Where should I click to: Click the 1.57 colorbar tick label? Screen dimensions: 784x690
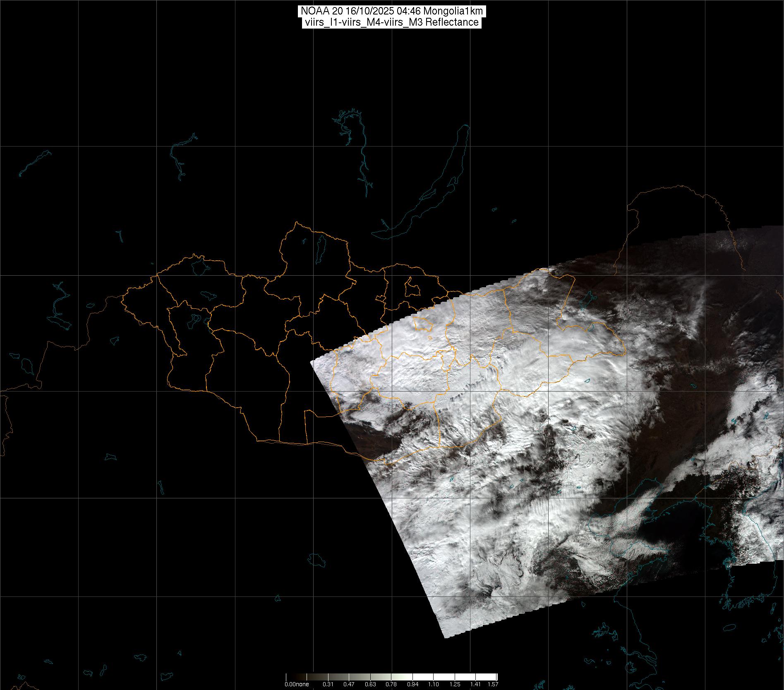(492, 684)
